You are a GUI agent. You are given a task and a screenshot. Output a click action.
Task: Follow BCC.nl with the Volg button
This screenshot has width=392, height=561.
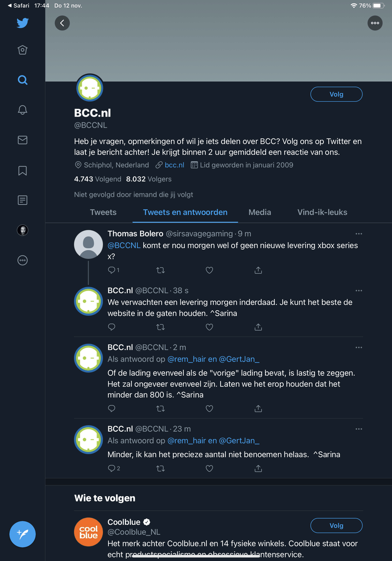pos(336,94)
